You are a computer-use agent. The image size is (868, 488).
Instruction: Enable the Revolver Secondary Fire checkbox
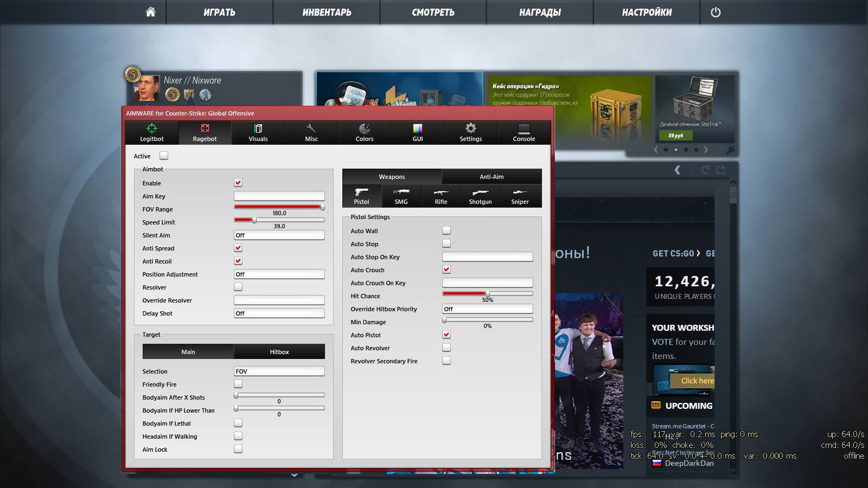click(446, 361)
